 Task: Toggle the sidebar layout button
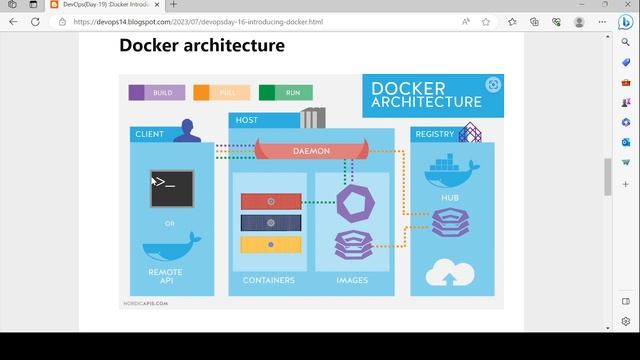626,301
